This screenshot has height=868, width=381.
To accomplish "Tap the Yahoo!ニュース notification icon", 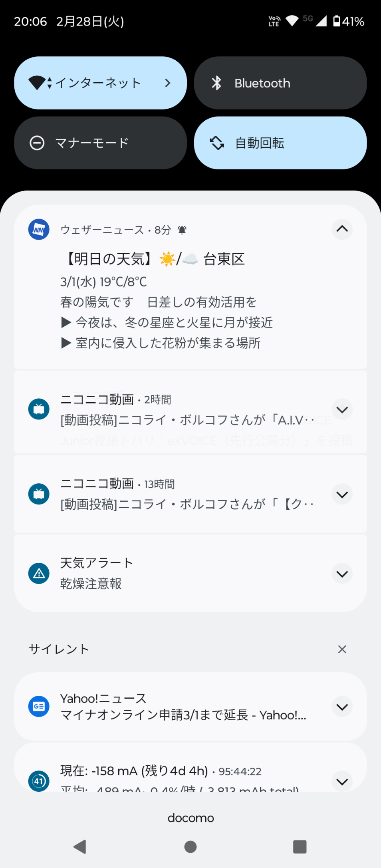I will 39,706.
